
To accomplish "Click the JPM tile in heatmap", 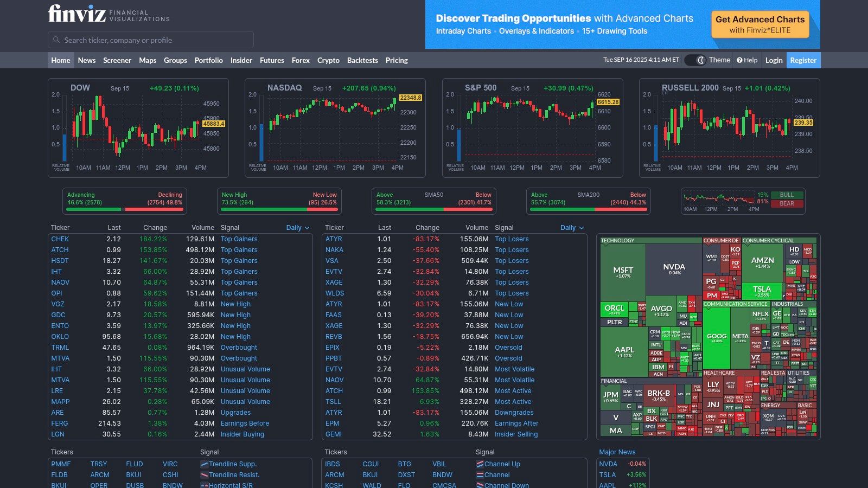I will [610, 397].
